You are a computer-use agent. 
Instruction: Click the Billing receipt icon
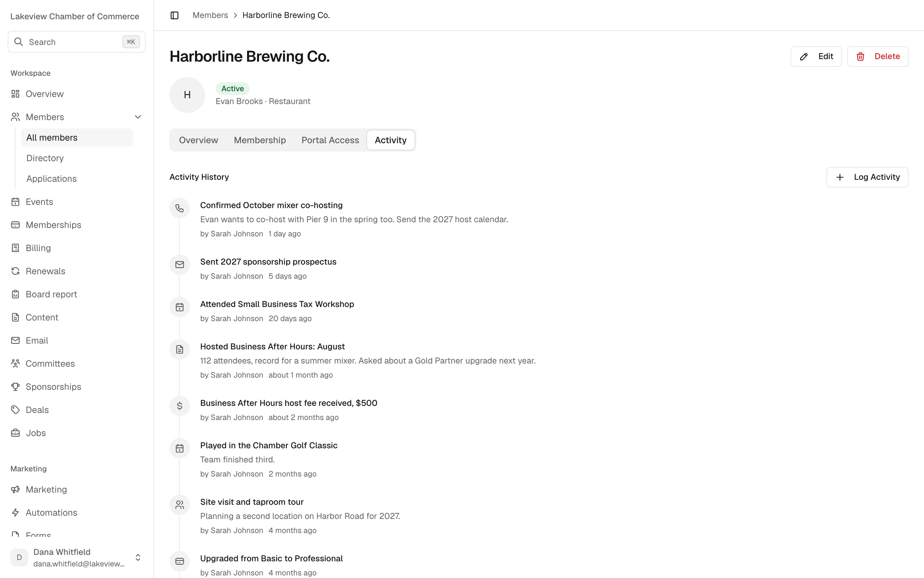click(15, 248)
